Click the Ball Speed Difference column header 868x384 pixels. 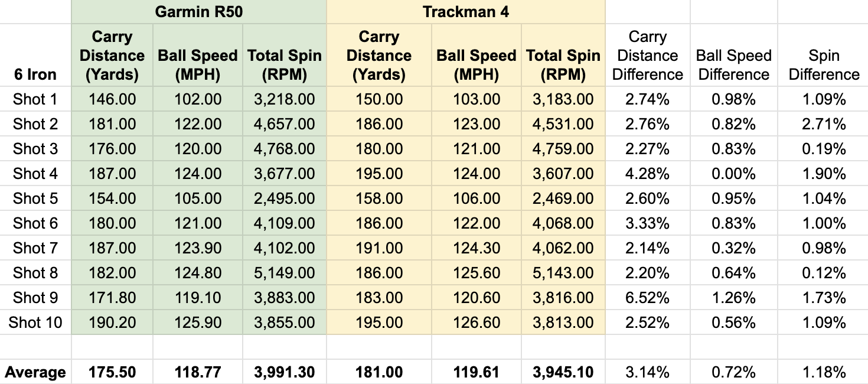tap(733, 65)
